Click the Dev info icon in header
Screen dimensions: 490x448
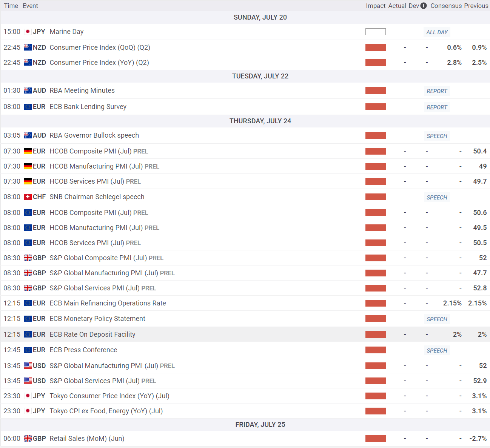(x=424, y=6)
